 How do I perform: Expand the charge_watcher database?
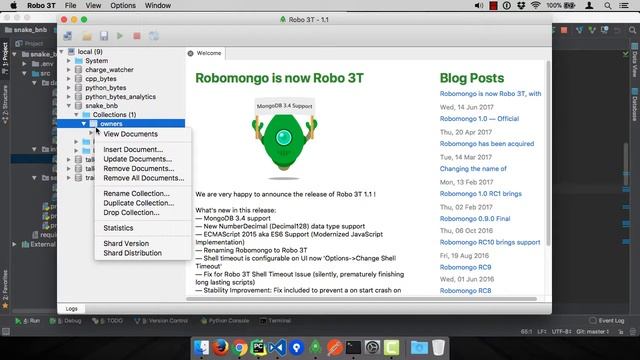tap(69, 70)
